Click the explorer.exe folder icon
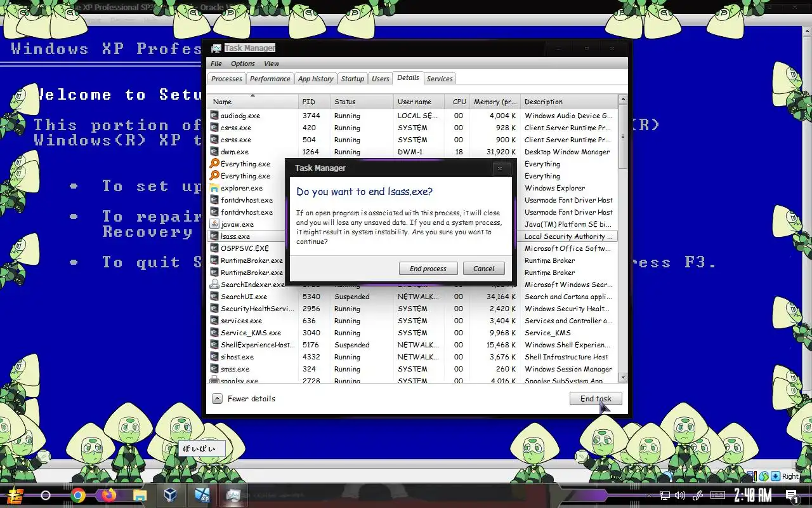The image size is (812, 508). (214, 188)
